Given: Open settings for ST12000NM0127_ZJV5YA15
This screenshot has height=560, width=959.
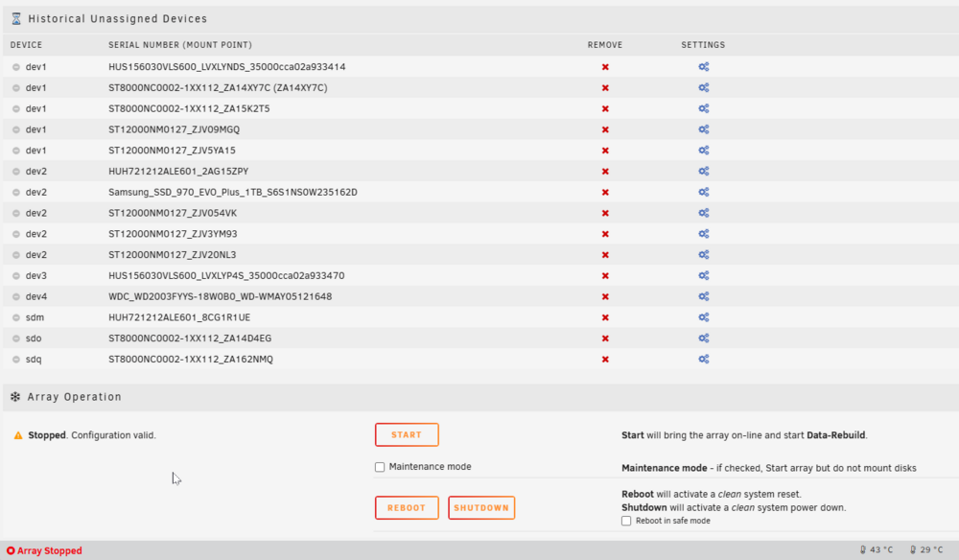Looking at the screenshot, I should [703, 150].
